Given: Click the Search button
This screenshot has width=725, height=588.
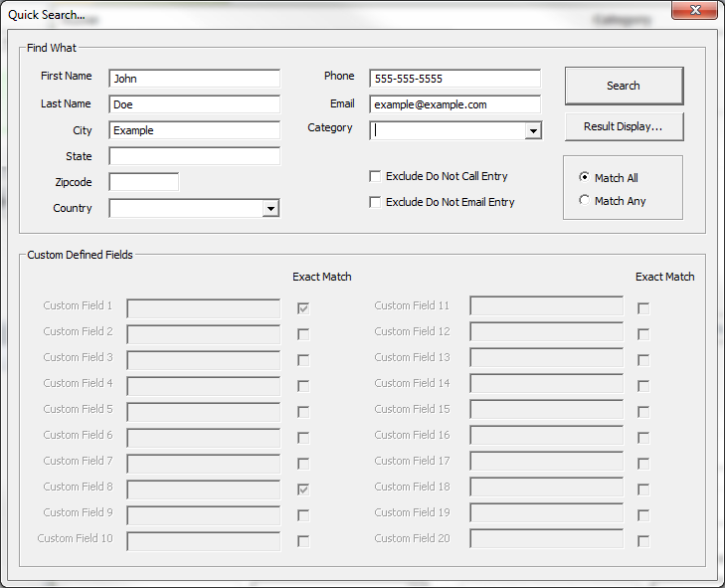Looking at the screenshot, I should point(624,86).
